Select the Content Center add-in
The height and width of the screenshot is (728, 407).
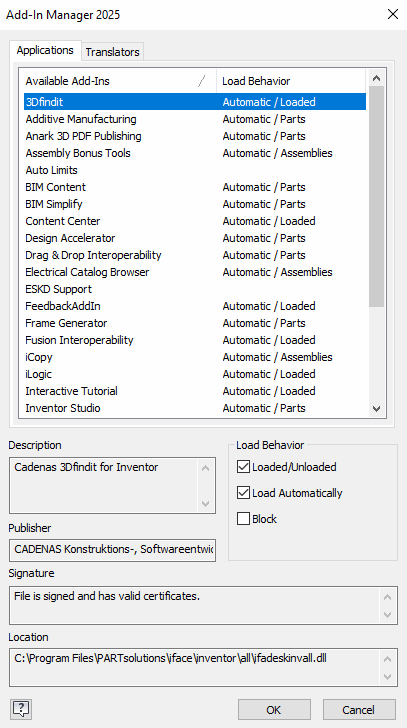(195, 221)
